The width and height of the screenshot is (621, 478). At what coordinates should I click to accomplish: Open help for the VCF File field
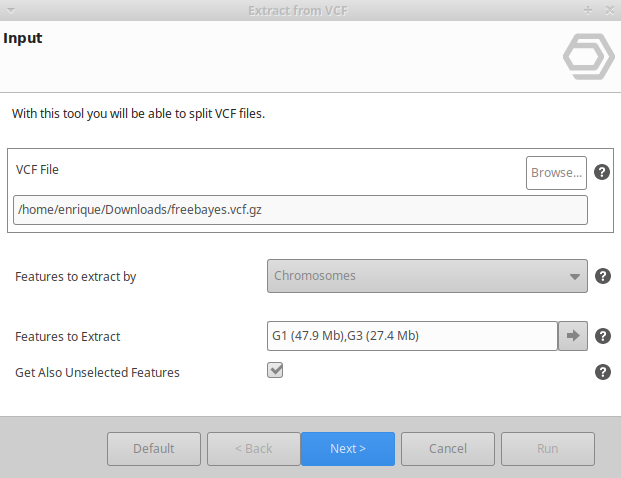click(602, 172)
